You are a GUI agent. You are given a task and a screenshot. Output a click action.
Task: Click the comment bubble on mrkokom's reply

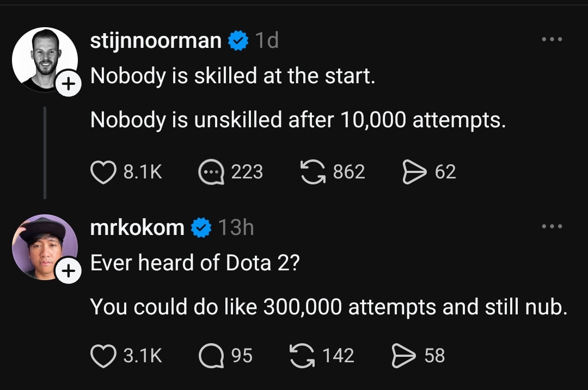click(211, 356)
